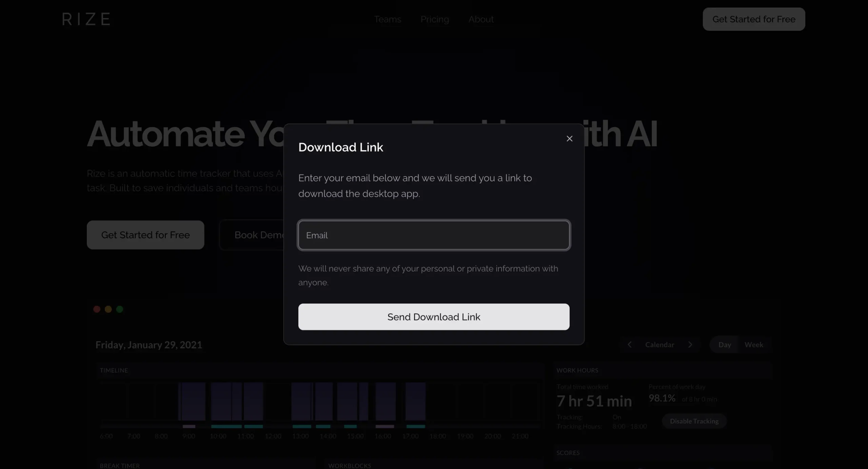
Task: Open the Pricing page
Action: point(435,19)
